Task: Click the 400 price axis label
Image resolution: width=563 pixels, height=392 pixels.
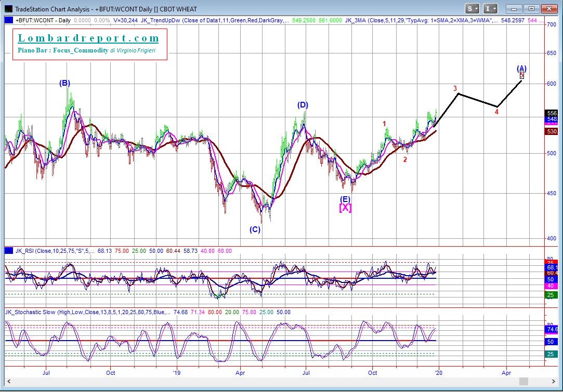Action: click(x=551, y=238)
